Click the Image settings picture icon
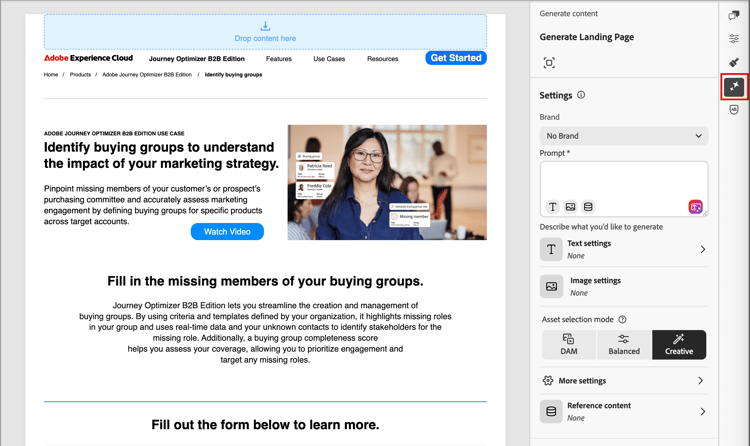This screenshot has width=750, height=446. (x=551, y=286)
